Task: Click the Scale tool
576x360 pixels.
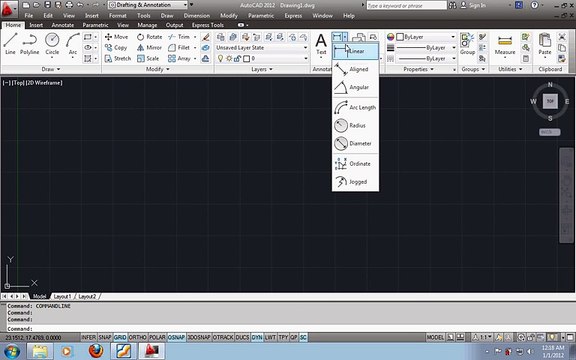Action: point(148,58)
